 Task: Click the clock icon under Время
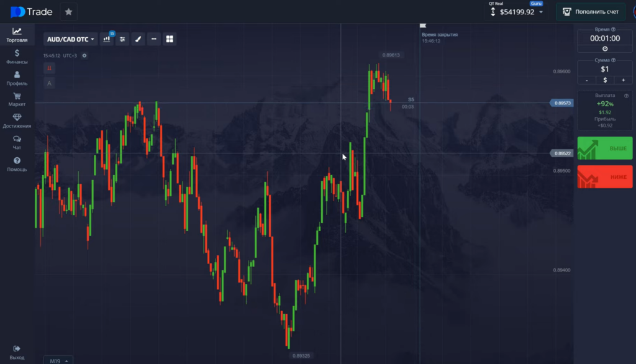click(605, 48)
